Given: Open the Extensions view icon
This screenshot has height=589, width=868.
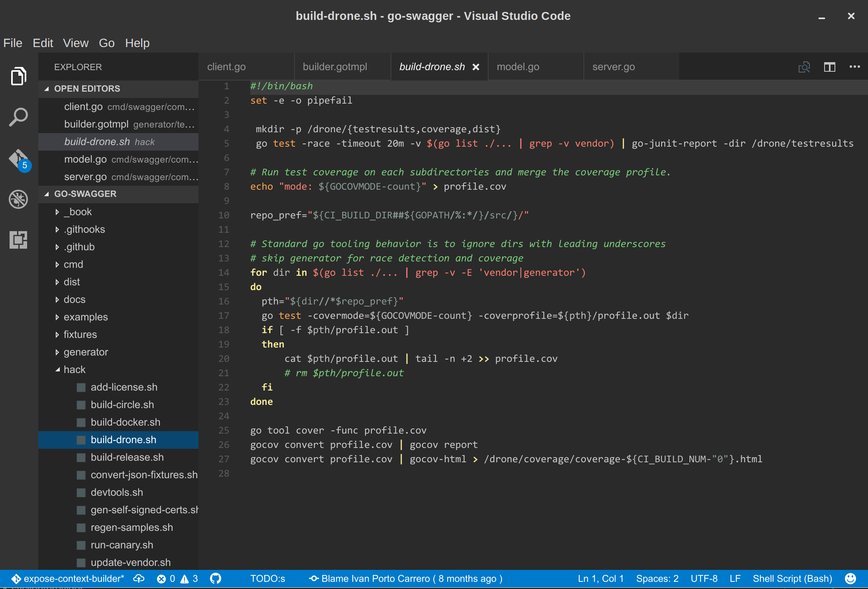Looking at the screenshot, I should [x=18, y=240].
